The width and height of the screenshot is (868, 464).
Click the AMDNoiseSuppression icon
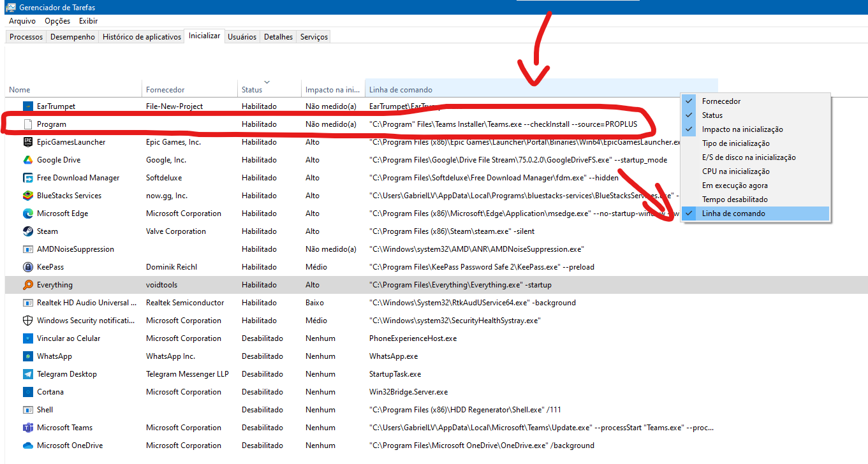pyautogui.click(x=27, y=249)
